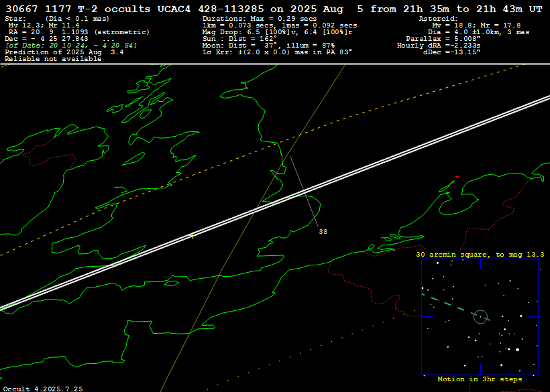Click the "Reliable not available" status line

53,59
